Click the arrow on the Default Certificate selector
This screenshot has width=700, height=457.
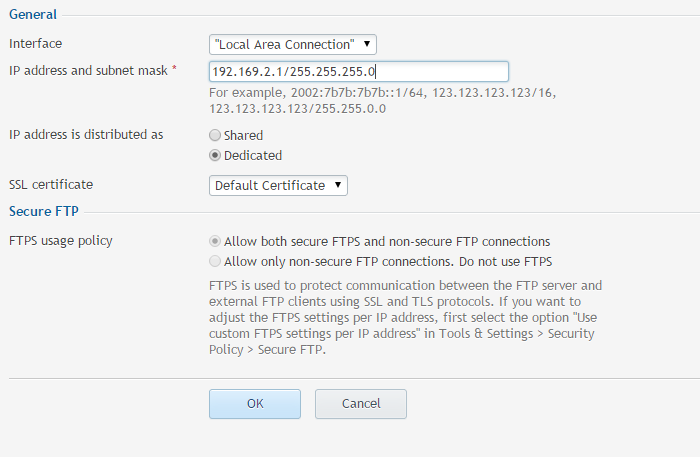pyautogui.click(x=340, y=185)
